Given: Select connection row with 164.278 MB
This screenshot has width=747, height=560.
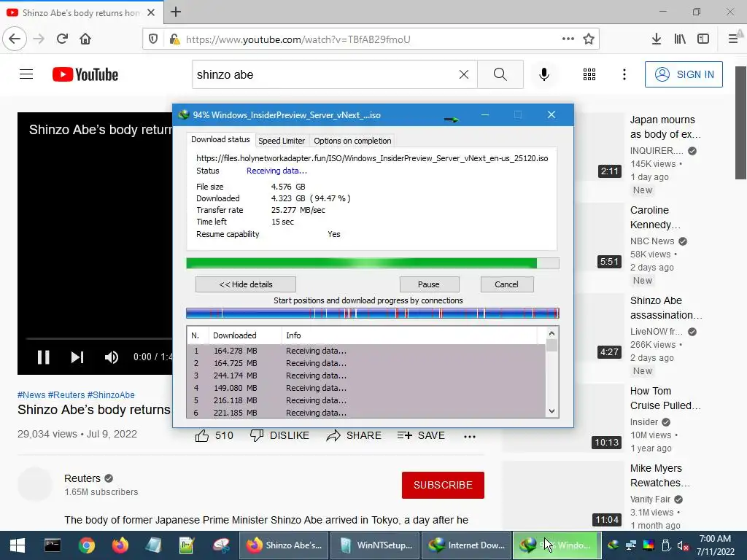Looking at the screenshot, I should click(x=366, y=351).
